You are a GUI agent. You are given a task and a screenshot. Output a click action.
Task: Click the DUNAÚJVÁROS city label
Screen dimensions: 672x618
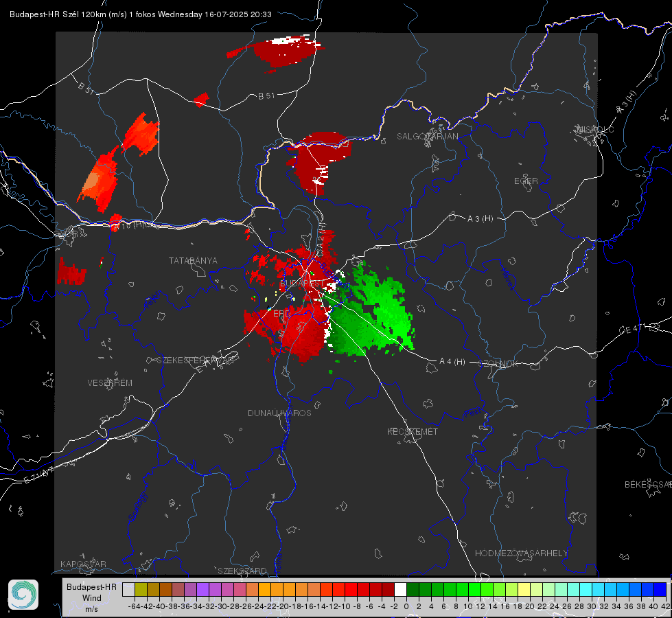tap(279, 413)
